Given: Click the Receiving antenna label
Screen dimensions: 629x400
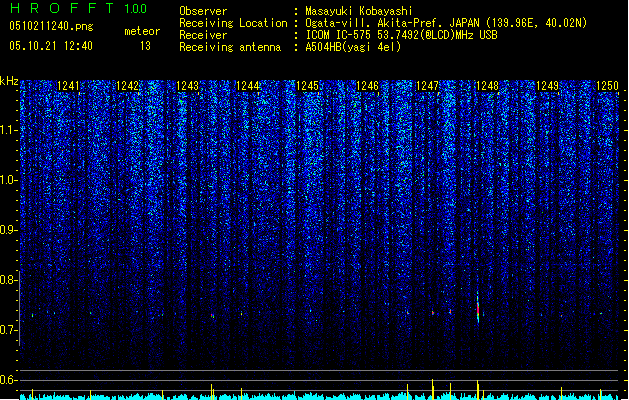Looking at the screenshot, I should coord(230,47).
